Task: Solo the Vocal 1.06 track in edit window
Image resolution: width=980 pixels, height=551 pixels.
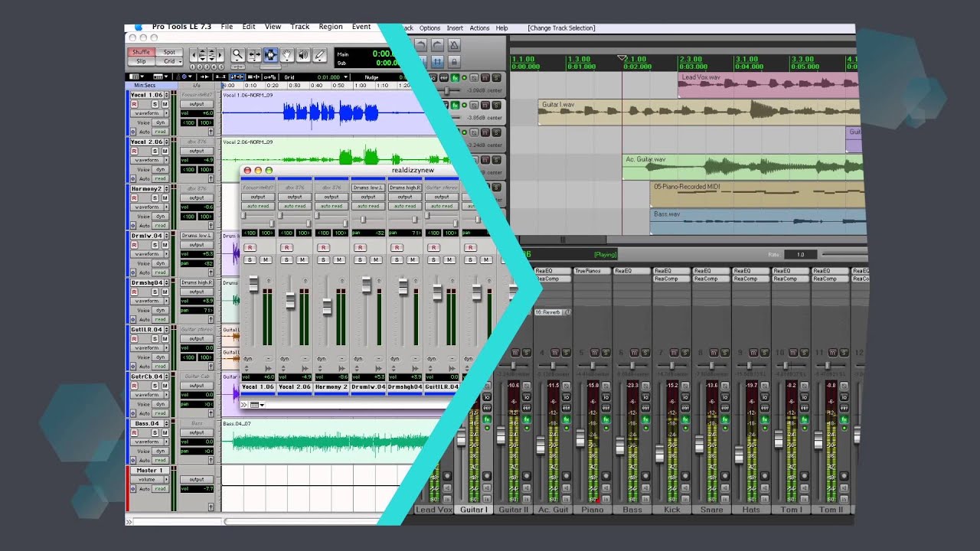Action: click(x=155, y=104)
